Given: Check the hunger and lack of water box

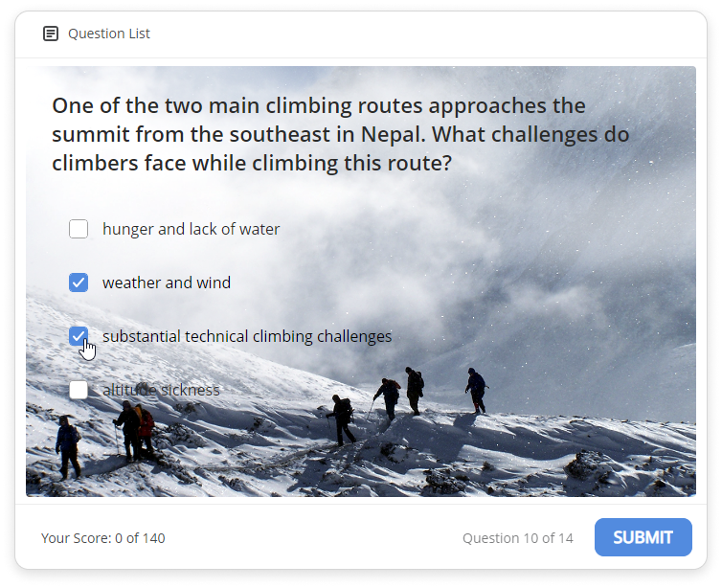Looking at the screenshot, I should pos(79,229).
